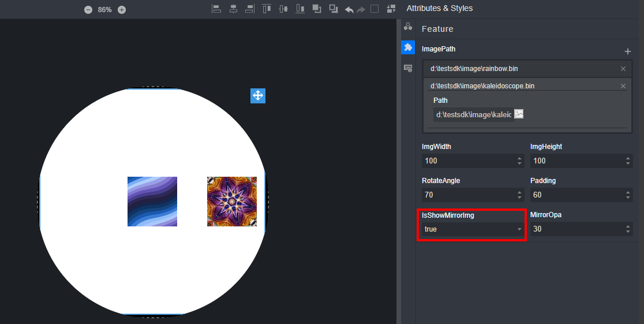Remove the rainbow.bin image path

point(623,69)
